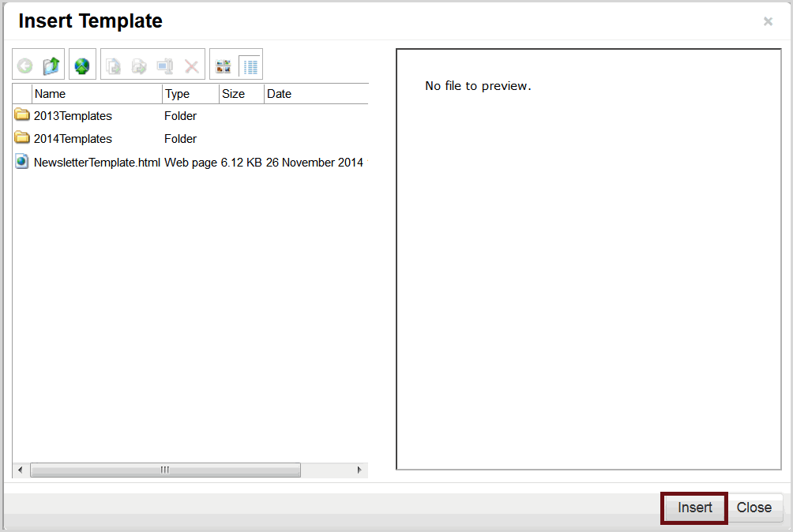Click the scrollbar right arrow

tap(360, 470)
